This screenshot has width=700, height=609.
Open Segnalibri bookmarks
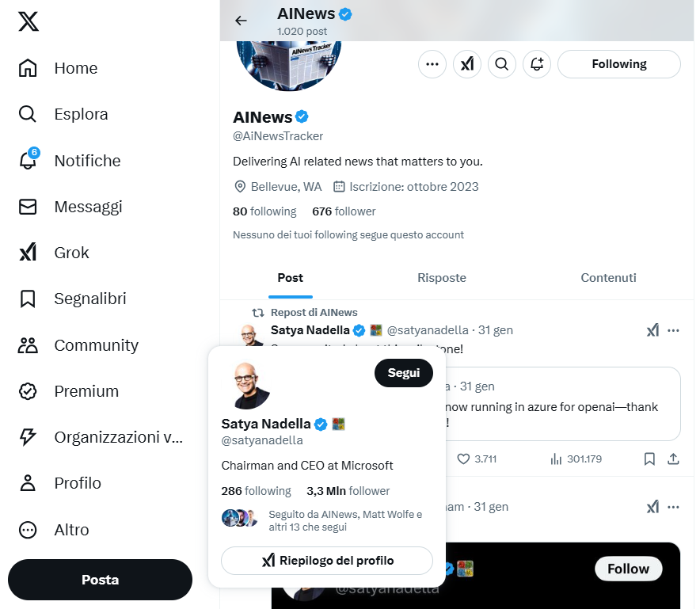point(73,299)
